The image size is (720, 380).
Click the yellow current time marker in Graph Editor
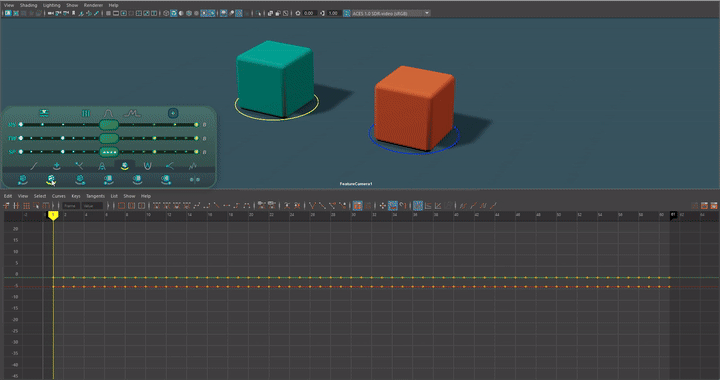(53, 215)
